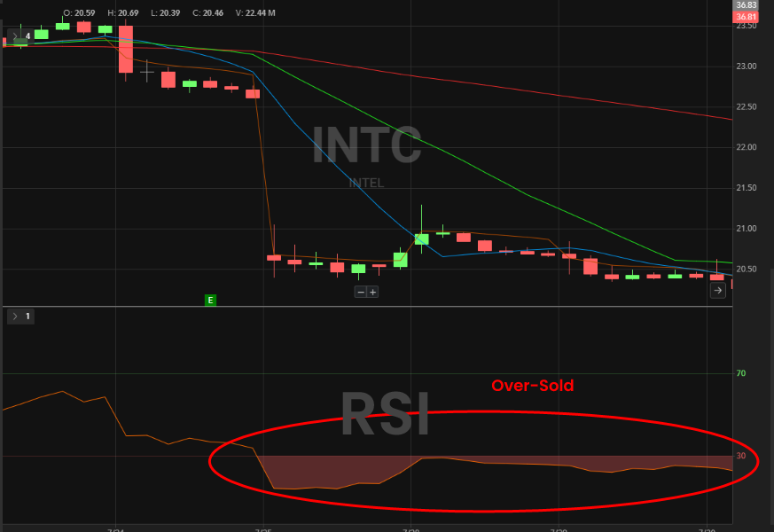The width and height of the screenshot is (774, 532).
Task: Click the divider between price and RSI panels
Action: [367, 307]
